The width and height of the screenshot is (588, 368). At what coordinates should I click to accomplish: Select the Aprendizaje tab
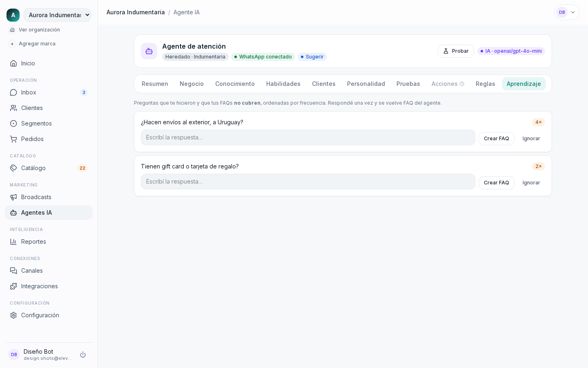tap(524, 84)
